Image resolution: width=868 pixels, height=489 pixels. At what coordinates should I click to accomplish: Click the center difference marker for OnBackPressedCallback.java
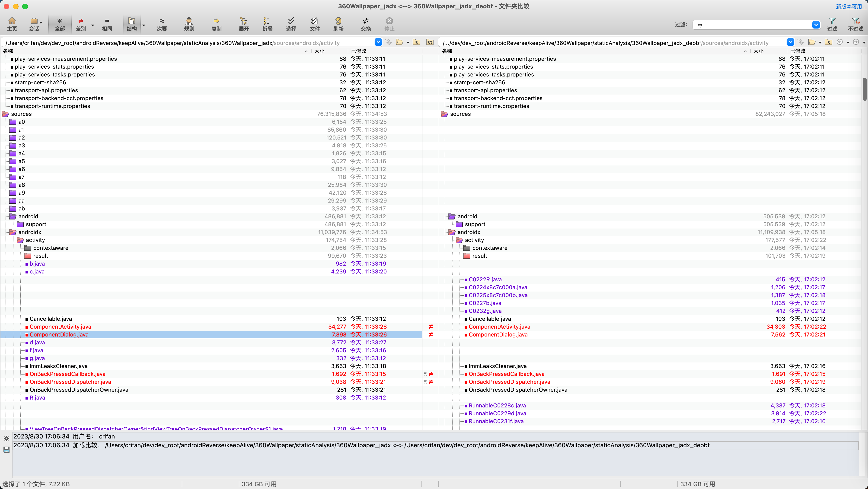point(428,374)
